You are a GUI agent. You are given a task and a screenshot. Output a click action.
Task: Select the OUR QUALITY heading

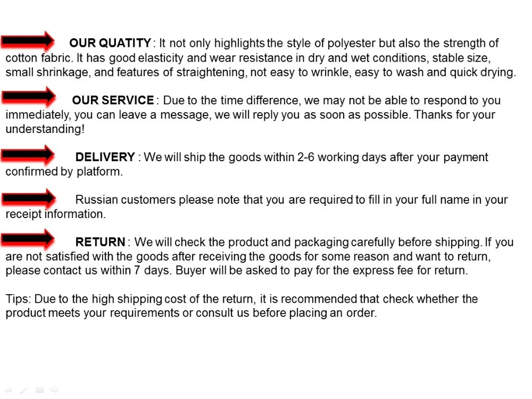point(110,43)
